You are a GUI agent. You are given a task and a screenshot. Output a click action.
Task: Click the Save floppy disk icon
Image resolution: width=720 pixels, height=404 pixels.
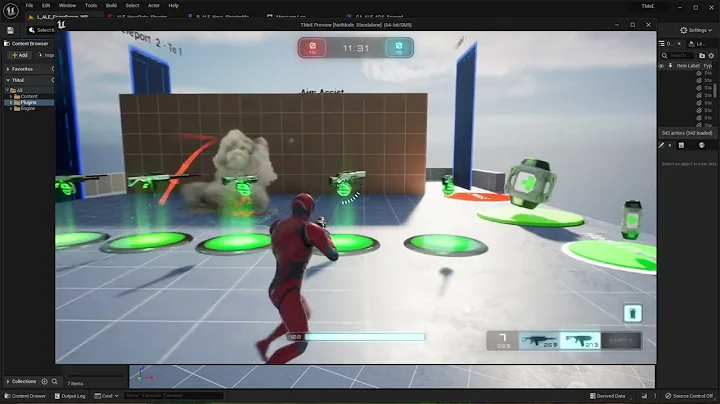click(10, 30)
